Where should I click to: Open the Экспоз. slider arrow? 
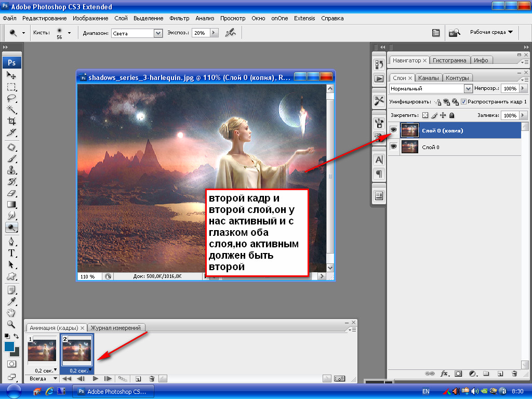coord(214,33)
